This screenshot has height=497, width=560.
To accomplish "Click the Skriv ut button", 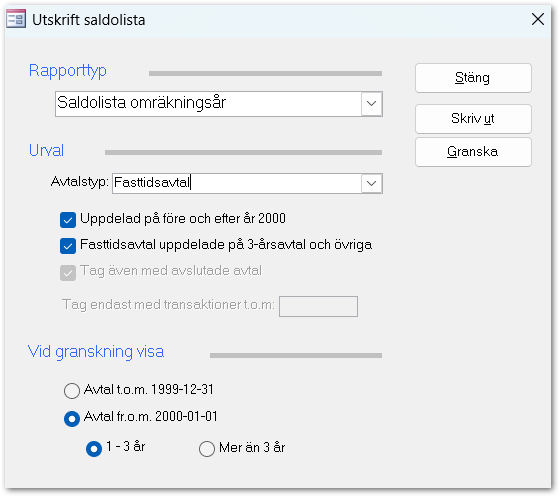I will [473, 119].
